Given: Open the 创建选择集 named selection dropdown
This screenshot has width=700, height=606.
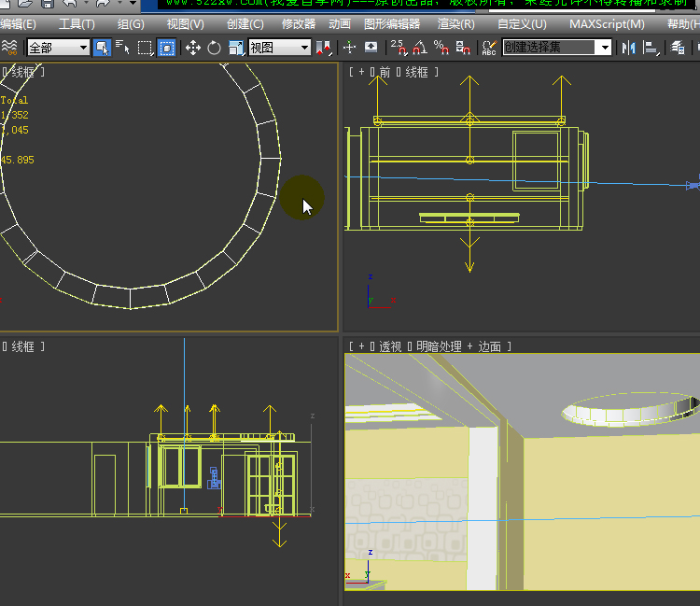Looking at the screenshot, I should click(x=556, y=48).
